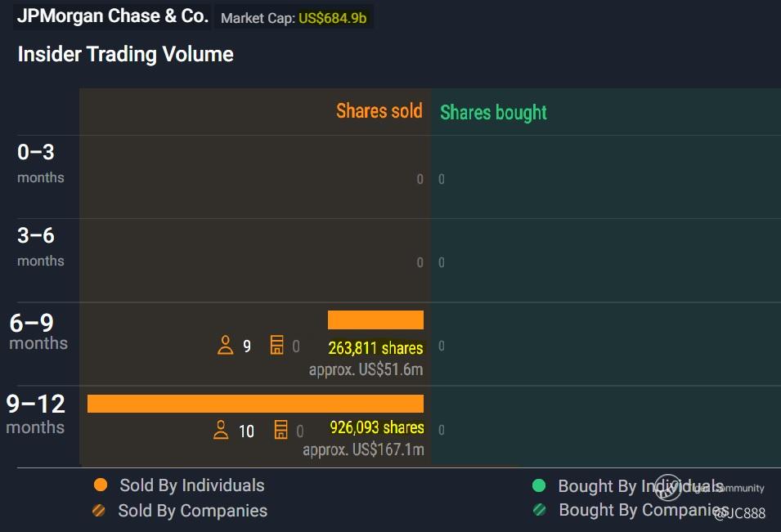
Task: Click the 263,811 shares value label
Action: (375, 348)
